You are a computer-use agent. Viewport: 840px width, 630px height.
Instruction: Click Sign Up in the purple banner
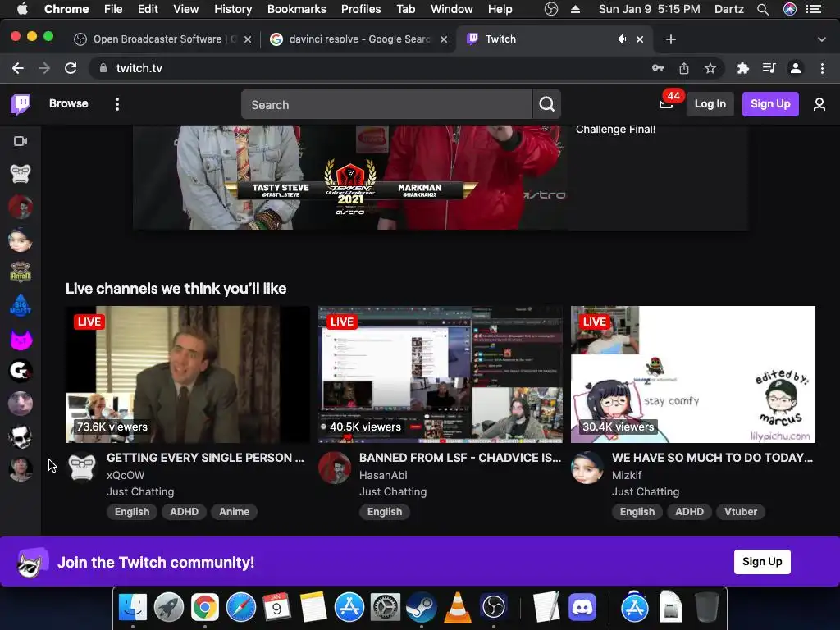point(762,561)
